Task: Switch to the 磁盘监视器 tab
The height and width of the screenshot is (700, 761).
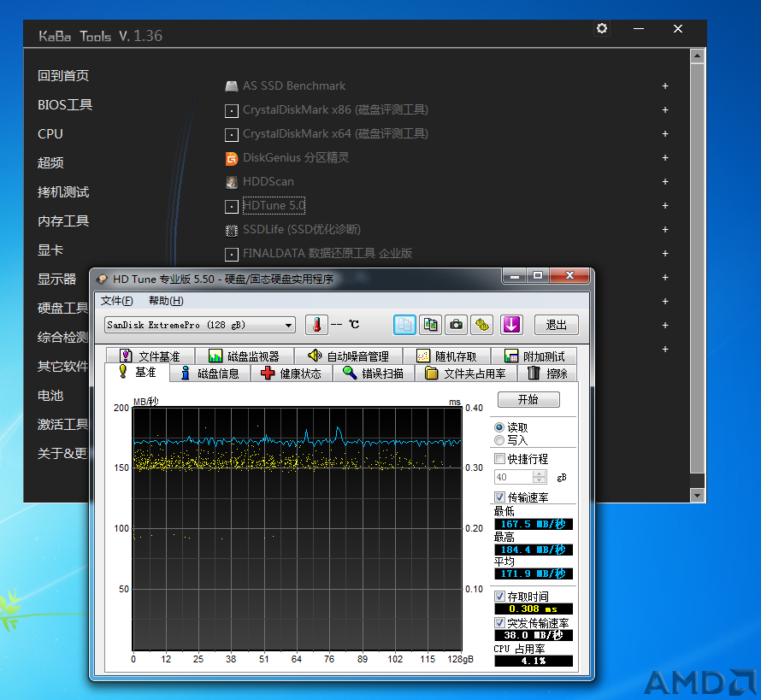Action: point(245,356)
